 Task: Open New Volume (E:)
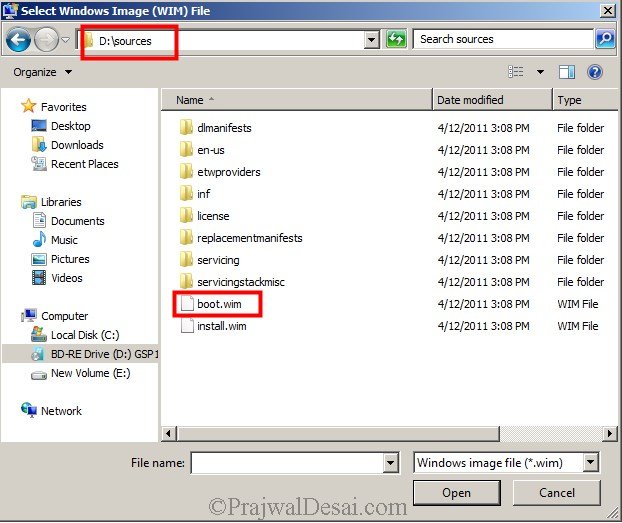click(90, 373)
